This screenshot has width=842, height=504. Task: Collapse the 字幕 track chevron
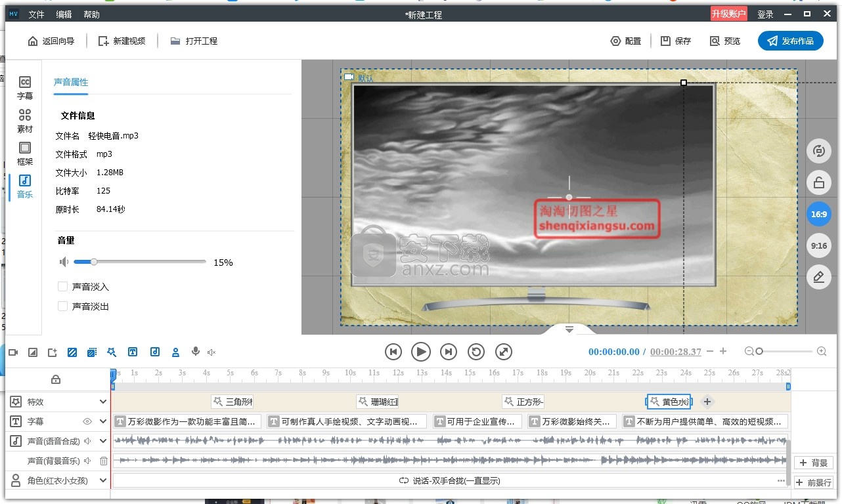[x=103, y=421]
